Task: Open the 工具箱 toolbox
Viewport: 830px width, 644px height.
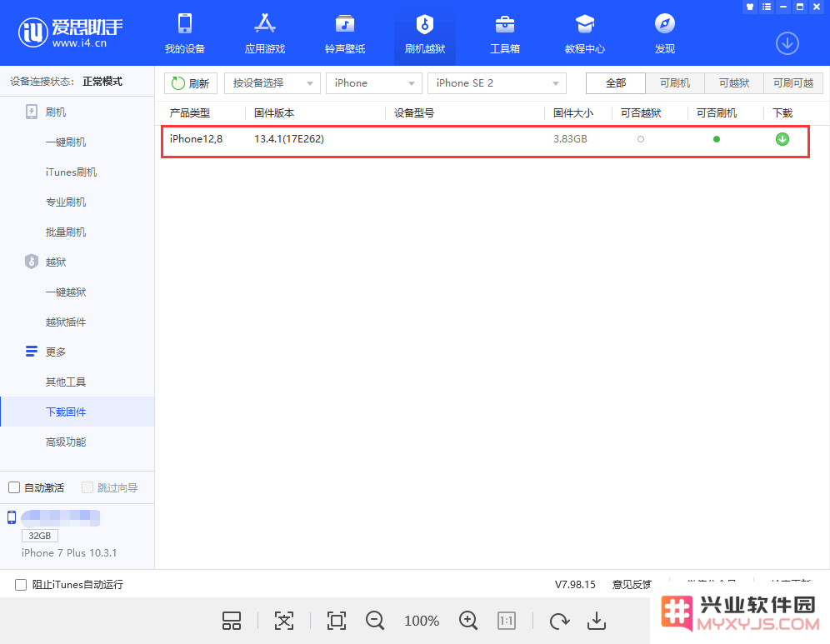Action: click(x=505, y=34)
